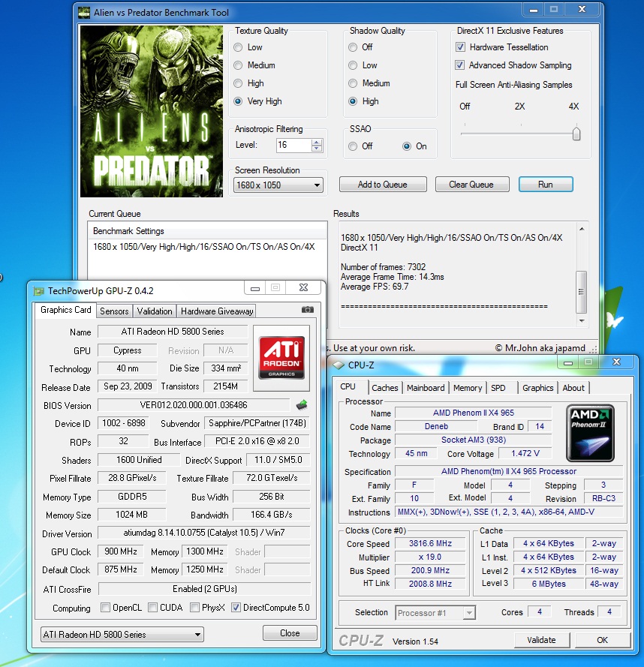Click the GPU-Z title bar icon
Image resolution: width=644 pixels, height=667 pixels.
pos(39,291)
